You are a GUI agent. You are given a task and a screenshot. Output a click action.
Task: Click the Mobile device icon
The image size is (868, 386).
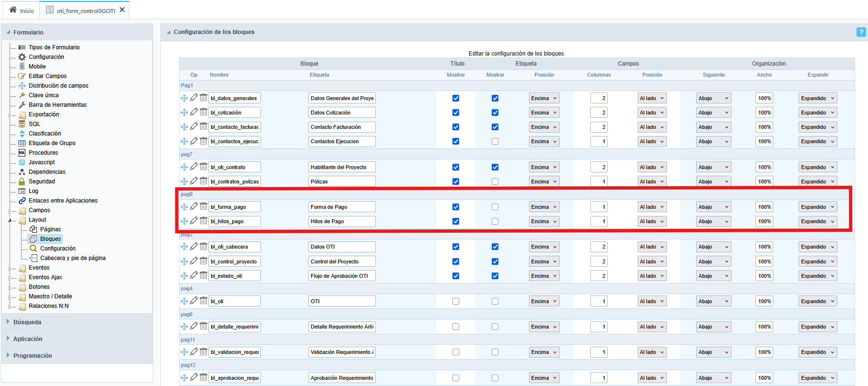pos(22,67)
